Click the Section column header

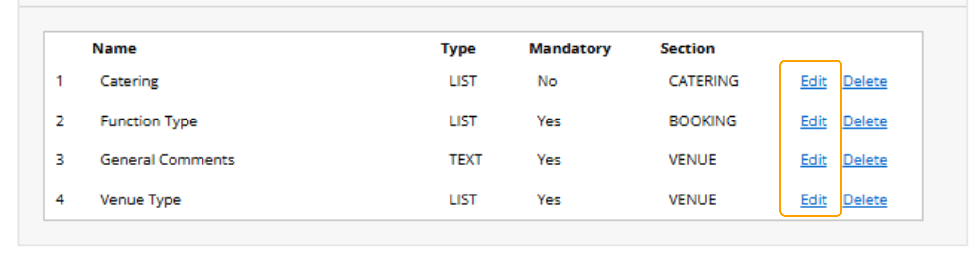pos(687,48)
